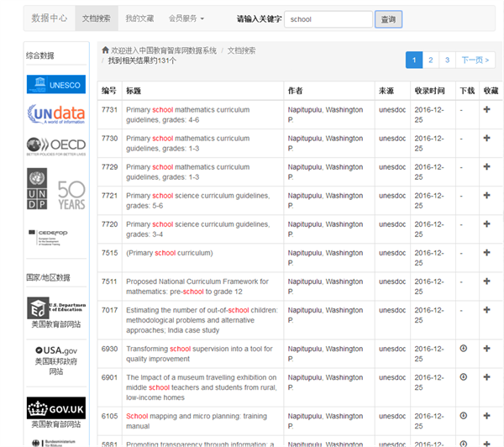Open the UNdata source logo
Viewport: 504px width, 447px height.
point(55,114)
